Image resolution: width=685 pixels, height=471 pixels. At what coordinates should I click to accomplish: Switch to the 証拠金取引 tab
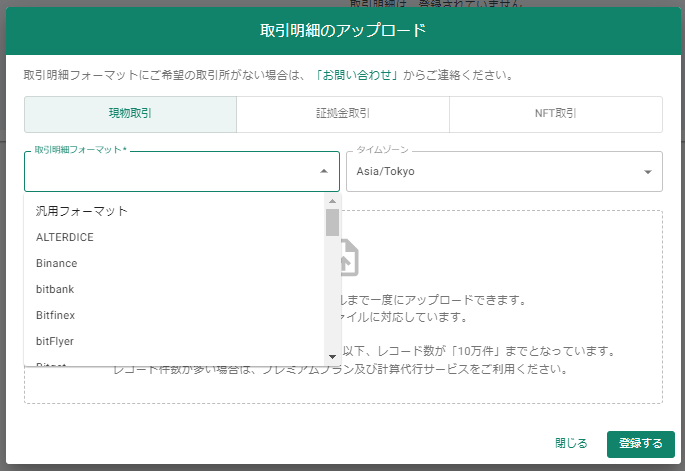(x=343, y=114)
